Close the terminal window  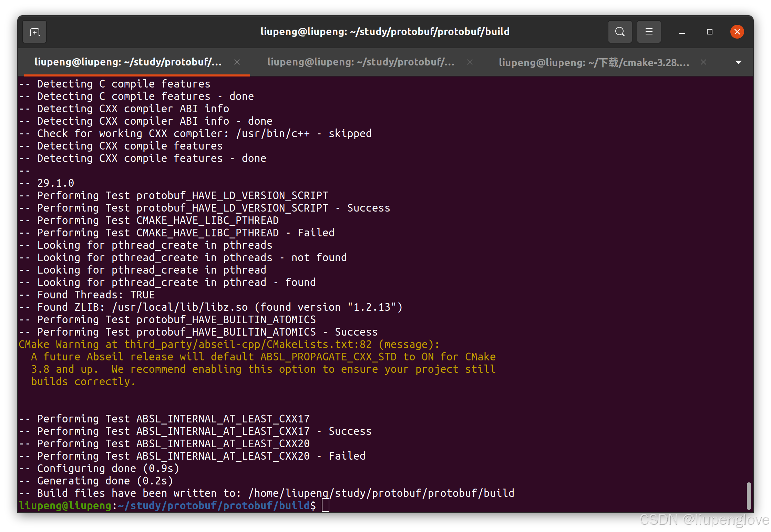pos(737,32)
